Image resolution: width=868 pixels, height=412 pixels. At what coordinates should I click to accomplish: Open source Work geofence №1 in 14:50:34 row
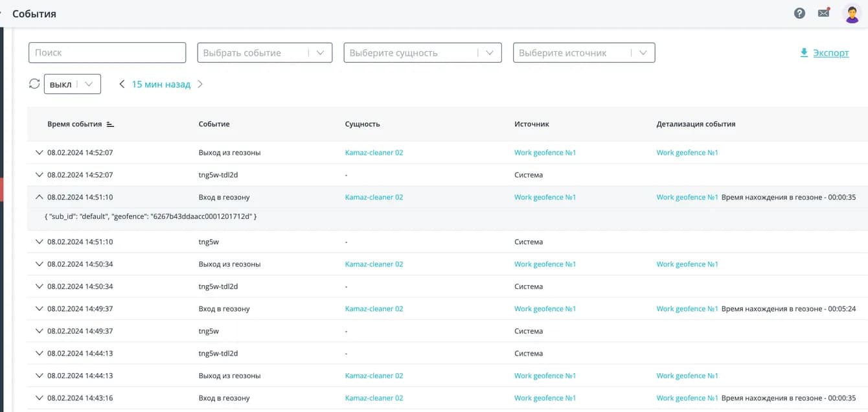pyautogui.click(x=545, y=264)
